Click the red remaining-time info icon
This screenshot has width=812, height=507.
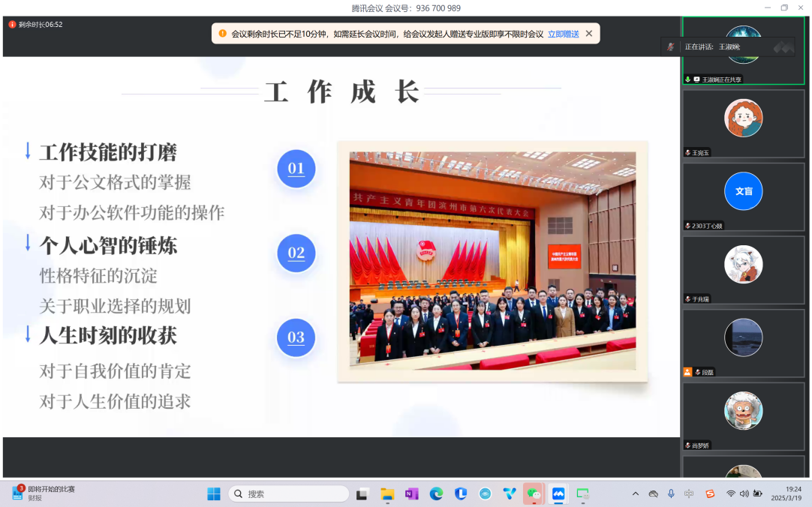click(12, 25)
